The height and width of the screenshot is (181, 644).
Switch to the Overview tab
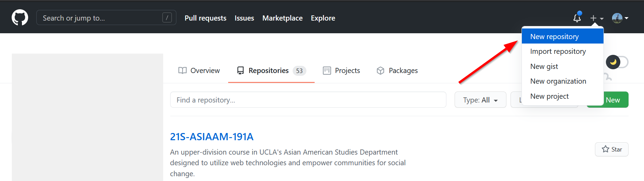199,71
